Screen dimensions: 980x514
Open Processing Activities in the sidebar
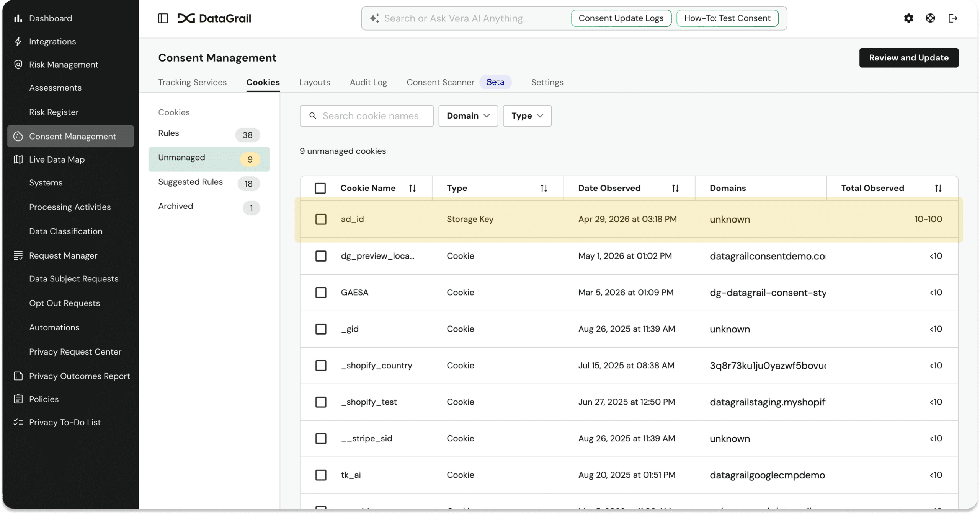tap(70, 207)
